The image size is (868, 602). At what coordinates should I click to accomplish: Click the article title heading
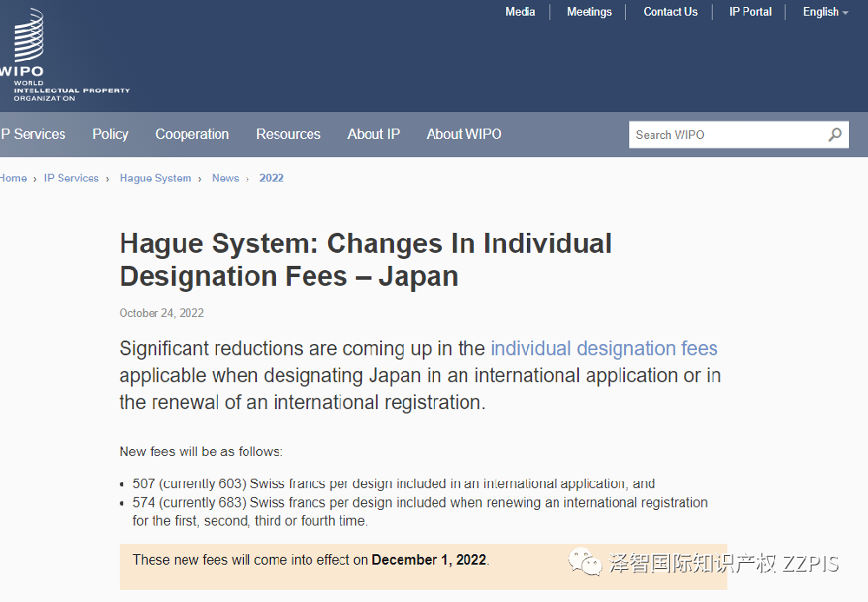366,260
